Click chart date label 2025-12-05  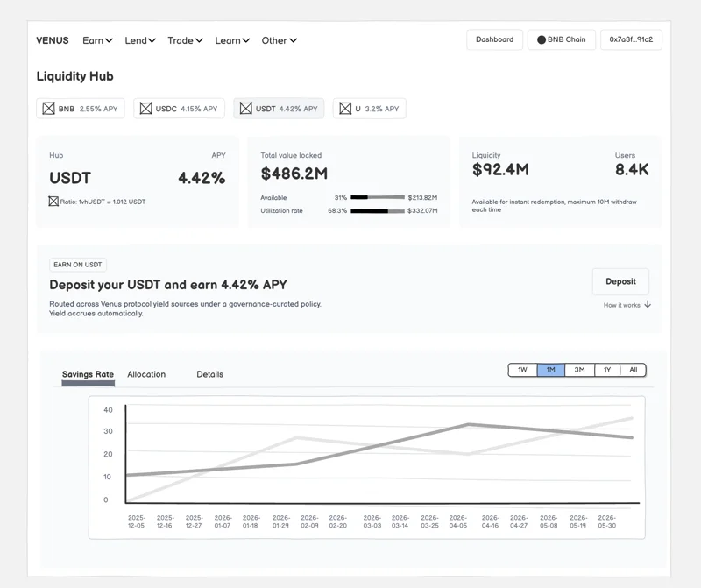(137, 521)
